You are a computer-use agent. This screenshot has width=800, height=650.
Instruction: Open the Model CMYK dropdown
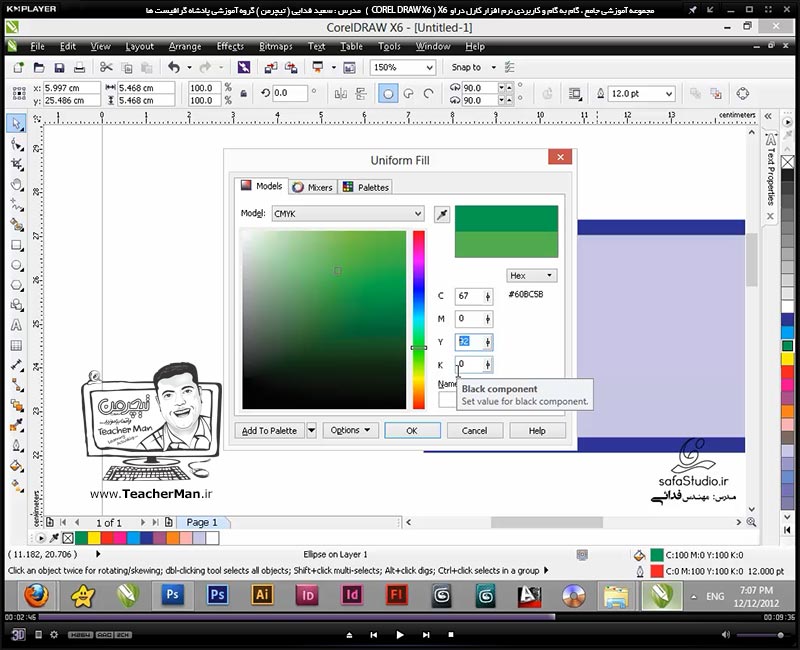348,214
